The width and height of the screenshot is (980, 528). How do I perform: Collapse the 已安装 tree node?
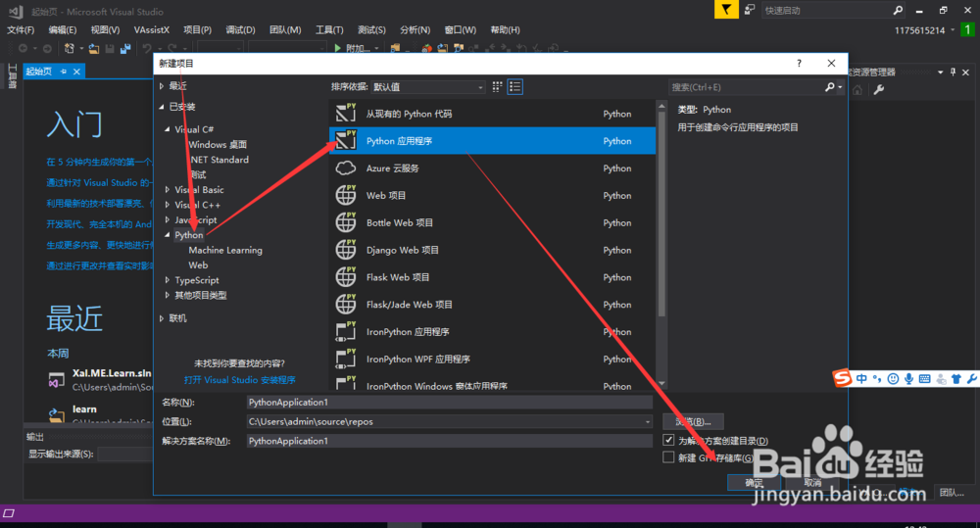(162, 107)
